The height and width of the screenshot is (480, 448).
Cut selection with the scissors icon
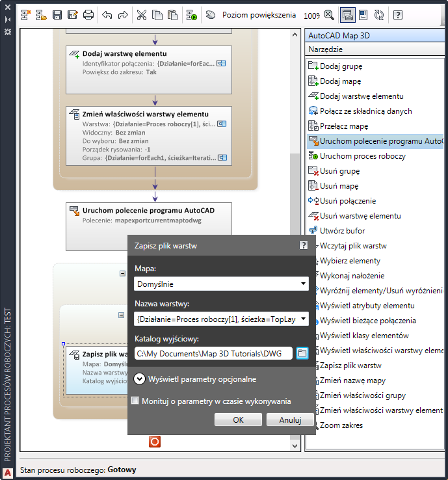coord(141,15)
